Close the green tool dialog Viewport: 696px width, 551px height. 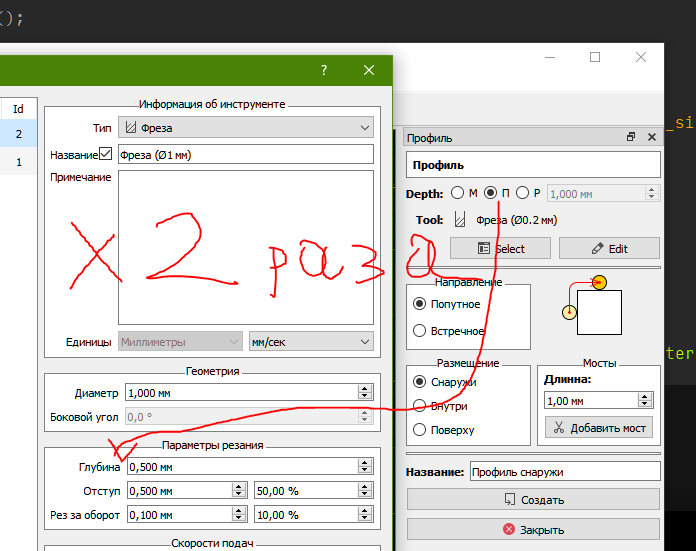pyautogui.click(x=369, y=70)
